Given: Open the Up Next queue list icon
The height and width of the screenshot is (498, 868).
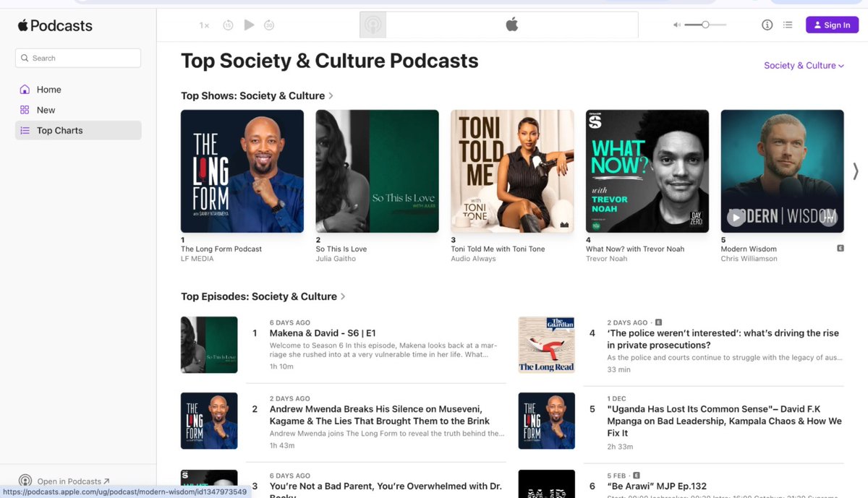Looking at the screenshot, I should click(788, 25).
